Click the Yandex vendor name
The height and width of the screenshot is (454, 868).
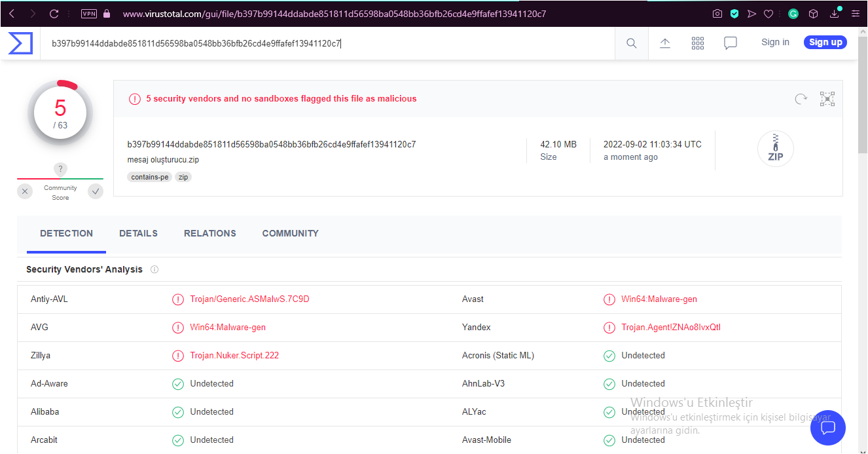476,328
